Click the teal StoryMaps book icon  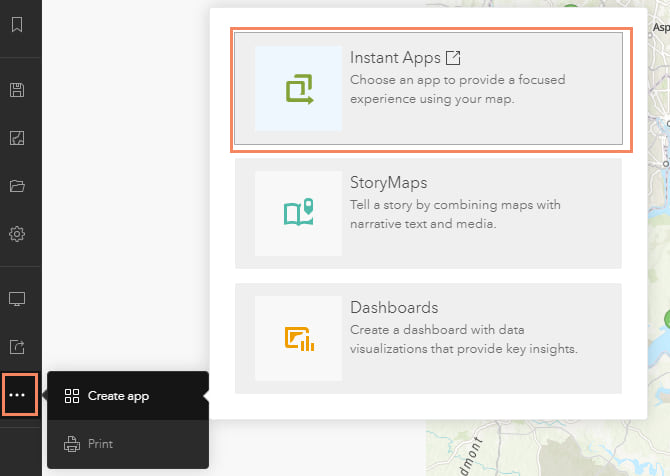coord(299,213)
